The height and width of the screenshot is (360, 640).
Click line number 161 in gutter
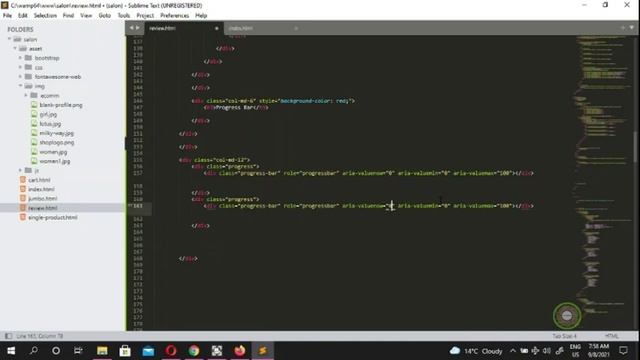pos(138,206)
